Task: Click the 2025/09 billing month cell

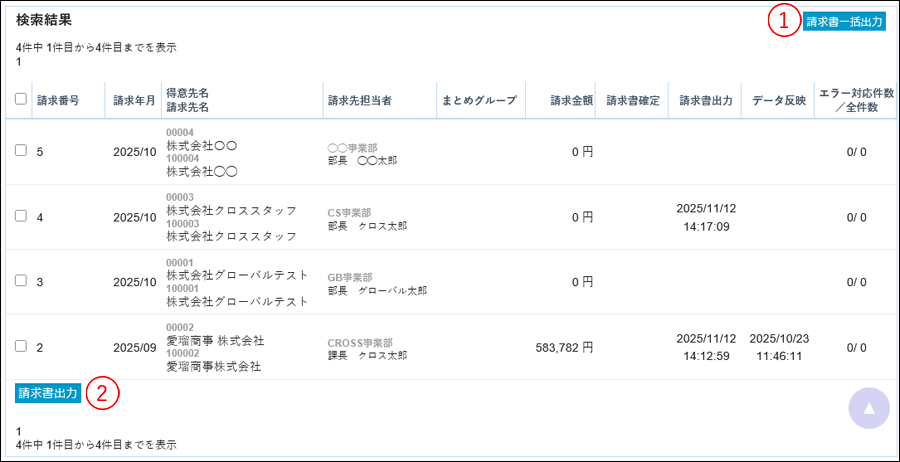Action: click(134, 347)
